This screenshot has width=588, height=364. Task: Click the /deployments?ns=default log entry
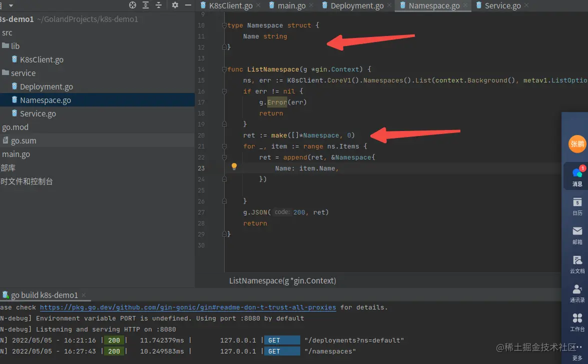[202, 340]
